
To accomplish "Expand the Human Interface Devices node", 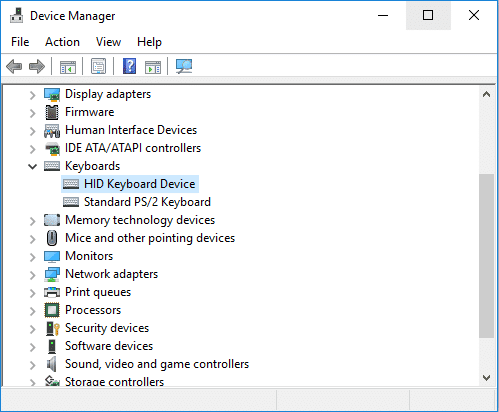I will (x=32, y=131).
